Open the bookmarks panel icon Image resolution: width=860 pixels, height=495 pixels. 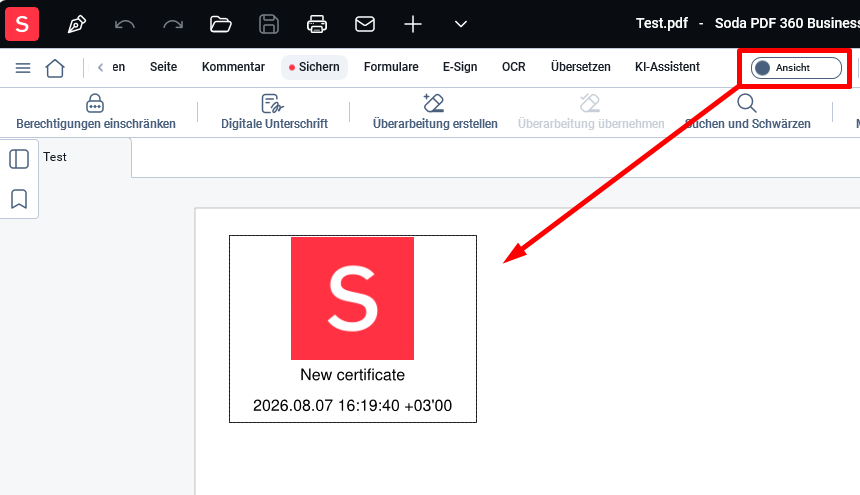point(19,199)
